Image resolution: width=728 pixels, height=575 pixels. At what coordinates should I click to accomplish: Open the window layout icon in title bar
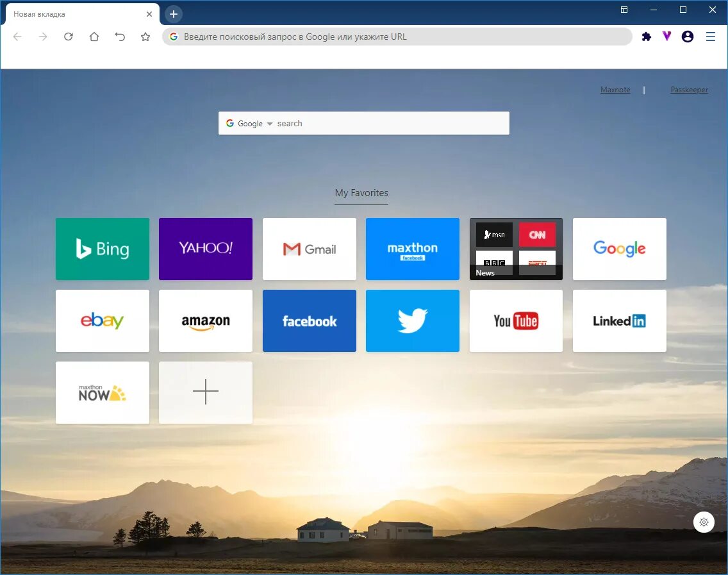[624, 10]
